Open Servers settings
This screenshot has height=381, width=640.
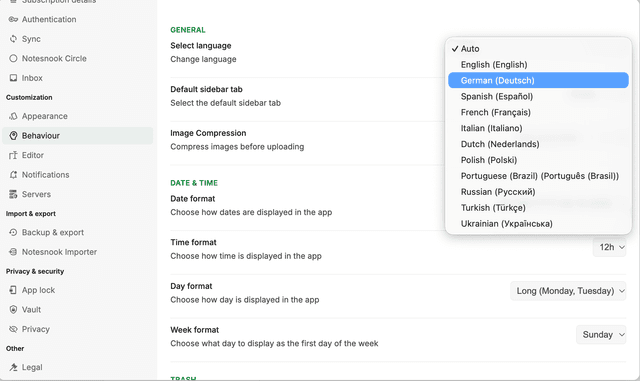78,194
